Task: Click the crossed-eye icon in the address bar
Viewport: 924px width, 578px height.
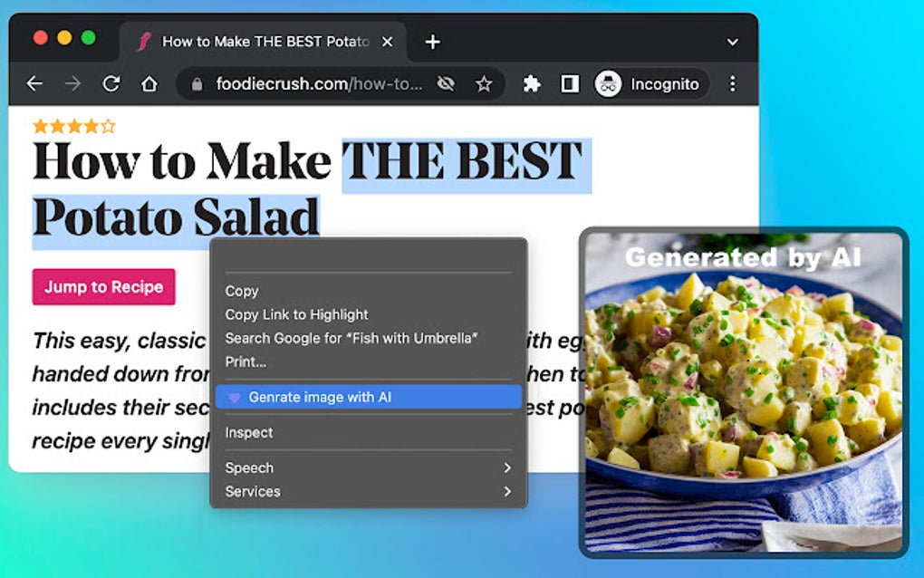Action: point(446,83)
